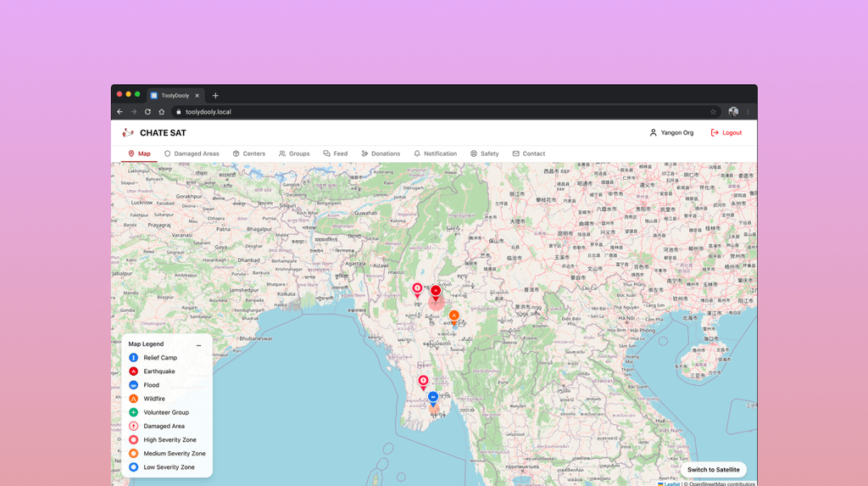Viewport: 868px width, 486px height.
Task: Log out using the Logout button
Action: click(726, 132)
